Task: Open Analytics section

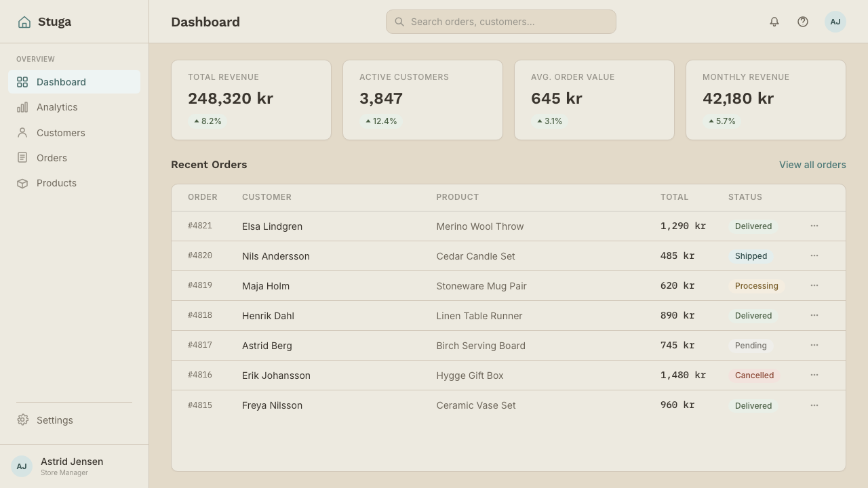Action: (x=75, y=107)
